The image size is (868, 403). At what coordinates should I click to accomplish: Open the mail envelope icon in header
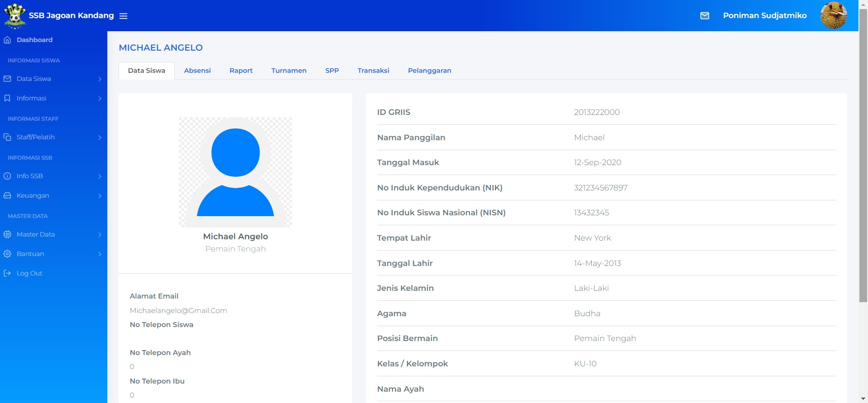pyautogui.click(x=705, y=16)
